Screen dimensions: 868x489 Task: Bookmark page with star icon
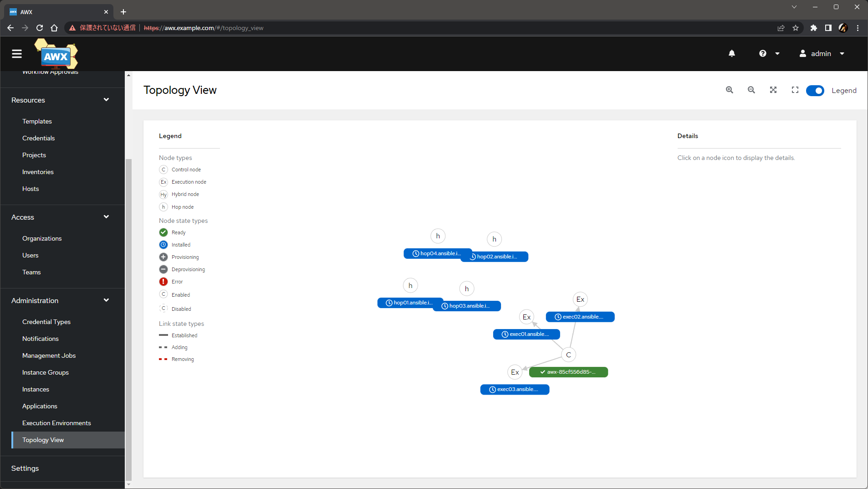pyautogui.click(x=795, y=28)
